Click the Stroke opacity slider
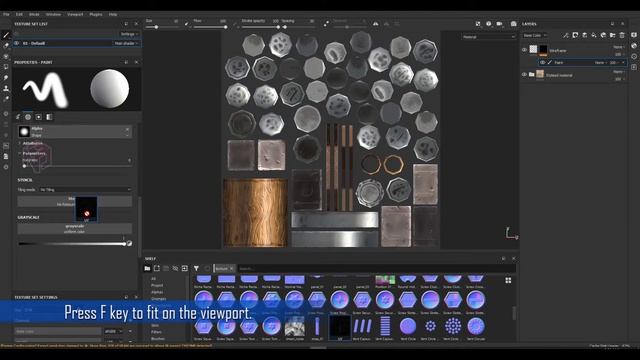The width and height of the screenshot is (640, 360). click(x=260, y=27)
